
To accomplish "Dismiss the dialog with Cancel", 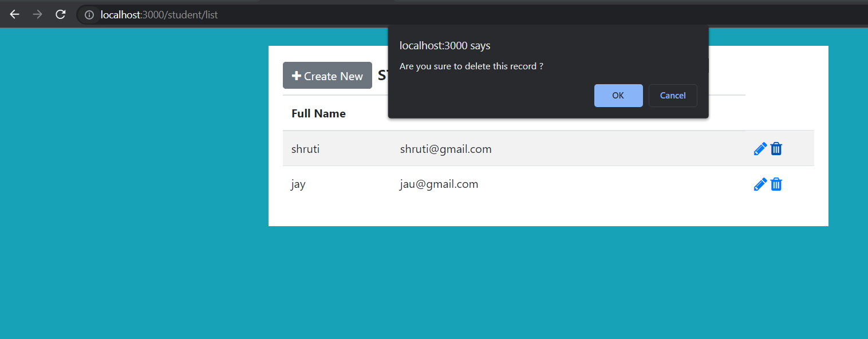I will tap(672, 96).
